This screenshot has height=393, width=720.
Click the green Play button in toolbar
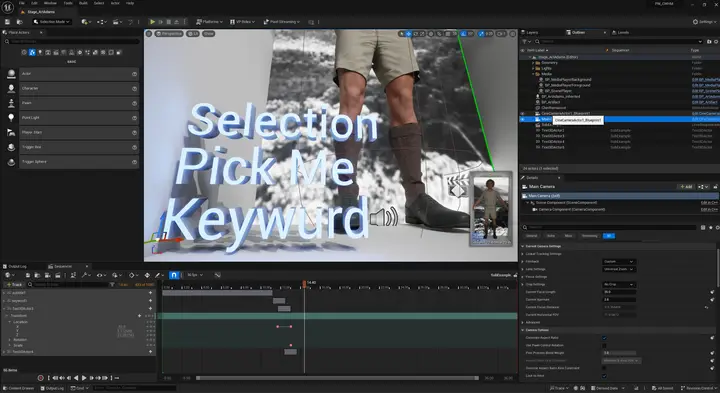point(152,22)
